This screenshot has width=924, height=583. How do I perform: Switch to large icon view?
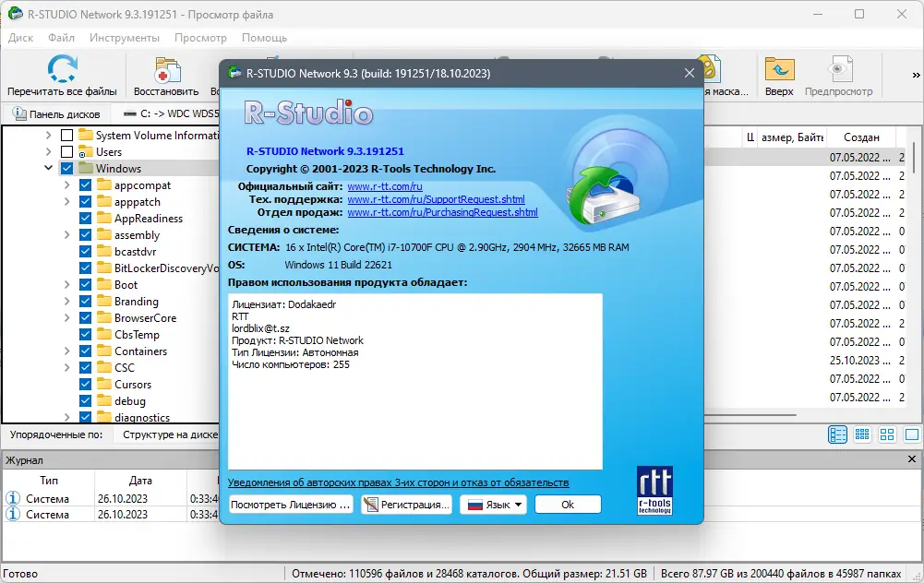[x=912, y=434]
